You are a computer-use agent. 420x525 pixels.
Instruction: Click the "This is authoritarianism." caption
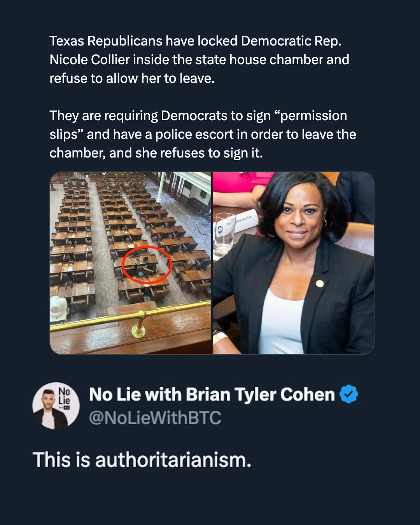pos(142,460)
